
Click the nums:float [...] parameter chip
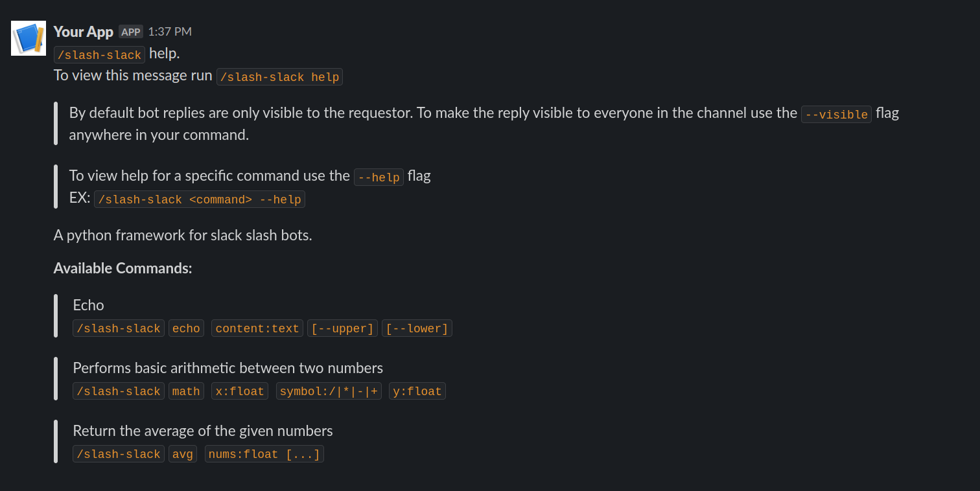coord(264,454)
